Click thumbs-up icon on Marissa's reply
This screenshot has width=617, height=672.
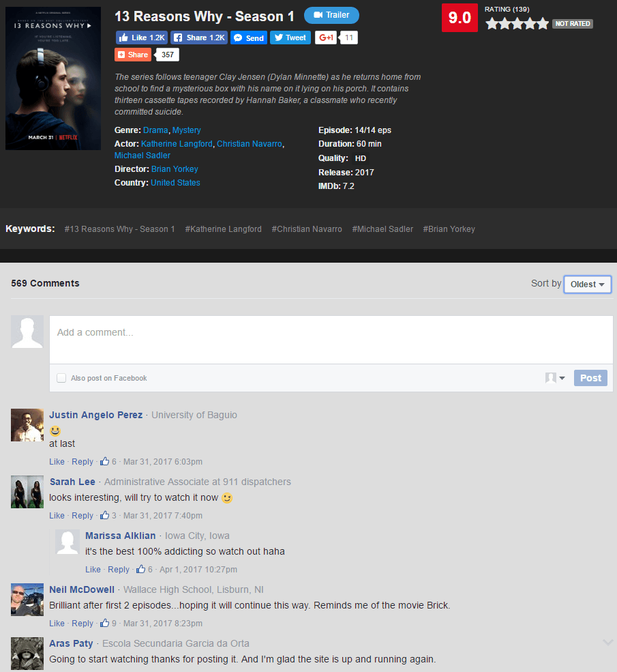[x=141, y=570]
